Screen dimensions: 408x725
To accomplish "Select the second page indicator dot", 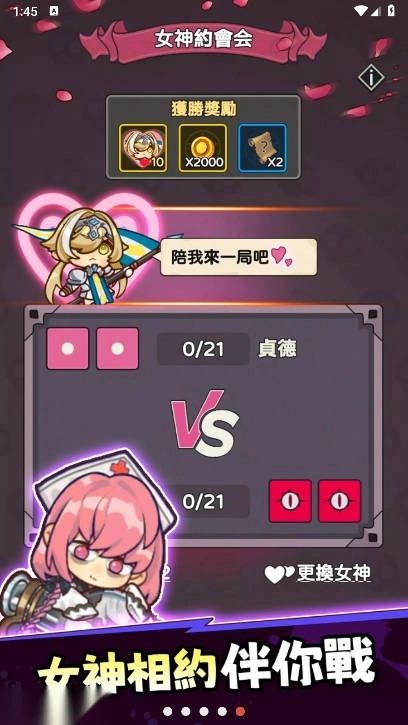I will tap(185, 711).
